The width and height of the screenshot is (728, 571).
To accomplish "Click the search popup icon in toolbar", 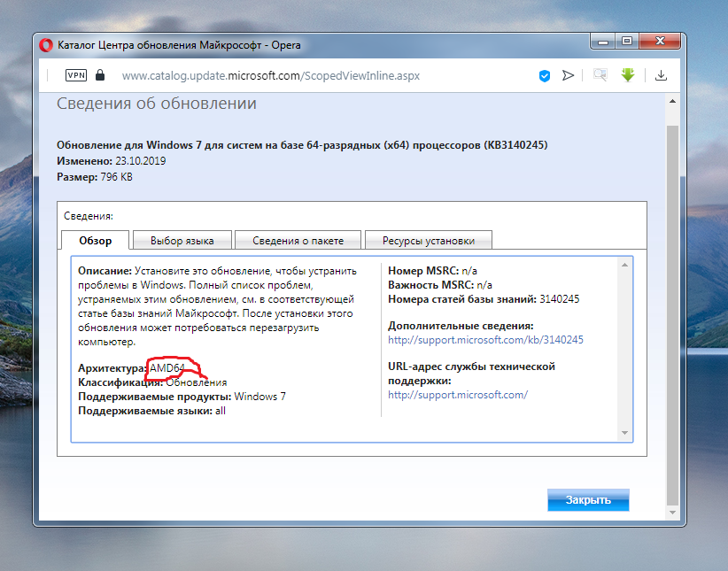I will click(600, 75).
